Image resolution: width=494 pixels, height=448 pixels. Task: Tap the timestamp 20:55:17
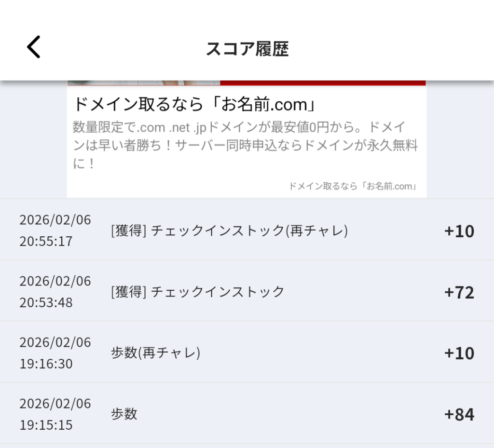click(x=46, y=241)
